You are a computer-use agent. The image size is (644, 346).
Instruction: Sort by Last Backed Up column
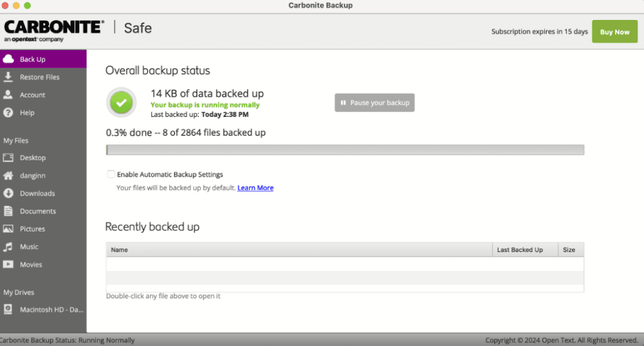tap(520, 250)
